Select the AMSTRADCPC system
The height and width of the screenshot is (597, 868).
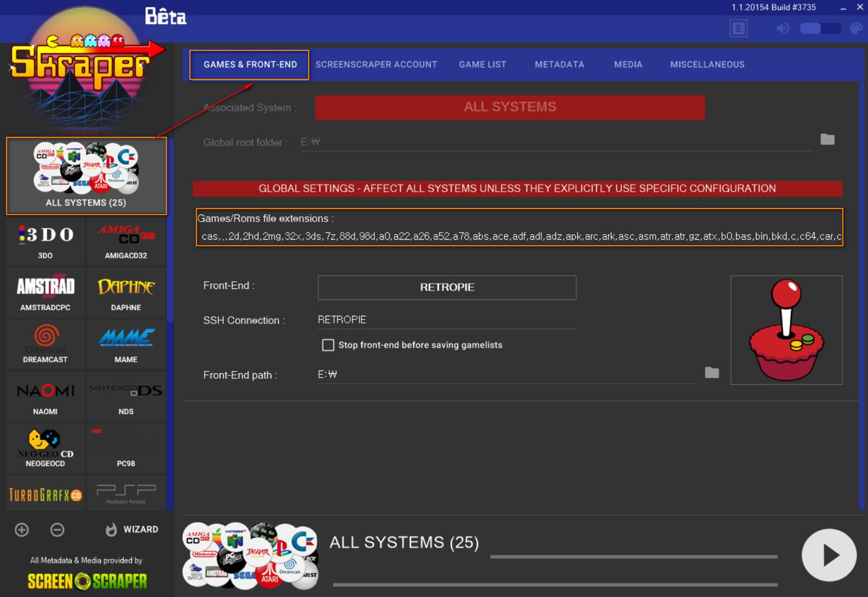point(45,293)
